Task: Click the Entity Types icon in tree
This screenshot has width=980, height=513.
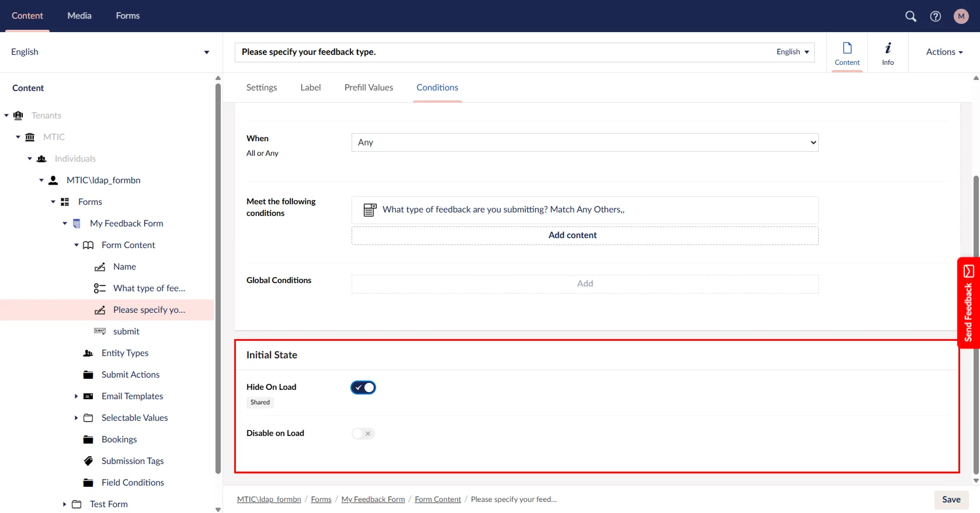Action: tap(88, 353)
